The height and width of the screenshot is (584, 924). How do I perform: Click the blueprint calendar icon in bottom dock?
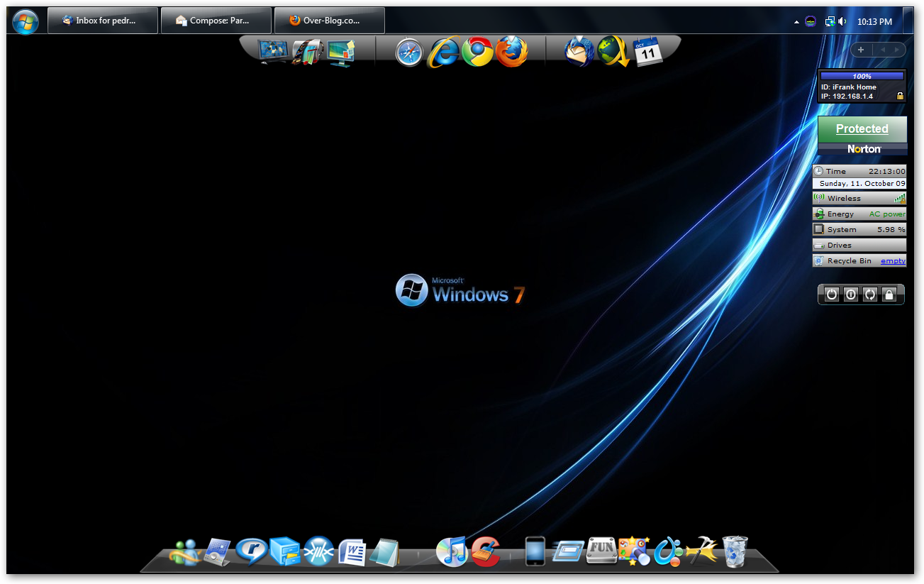(x=218, y=552)
